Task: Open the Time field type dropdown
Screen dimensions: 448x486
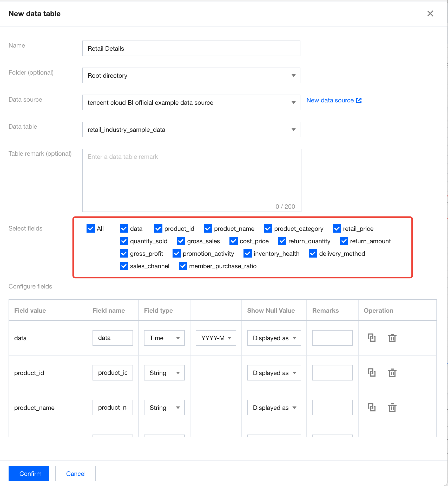Action: (x=164, y=338)
